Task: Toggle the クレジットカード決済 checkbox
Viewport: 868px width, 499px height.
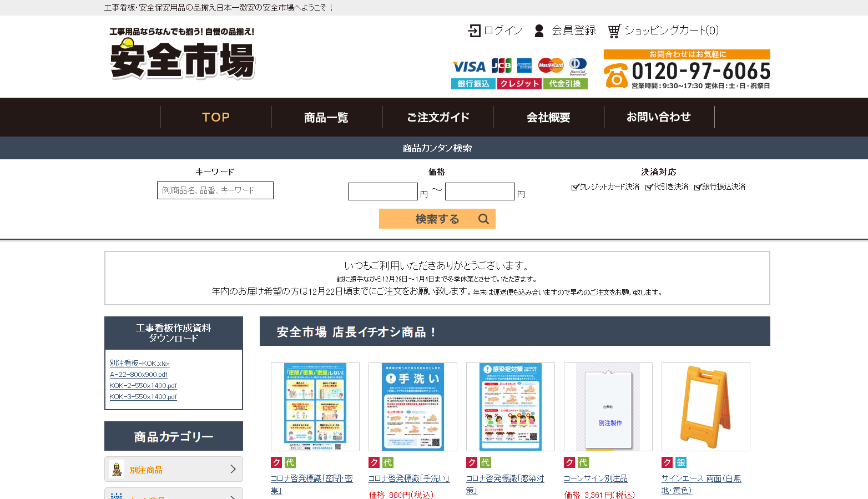Action: [x=575, y=187]
